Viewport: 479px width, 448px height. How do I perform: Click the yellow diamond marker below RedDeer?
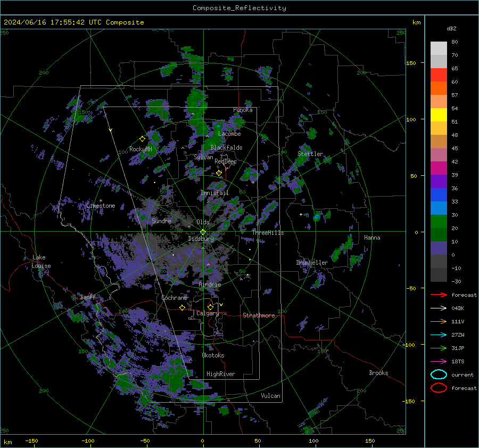click(219, 173)
